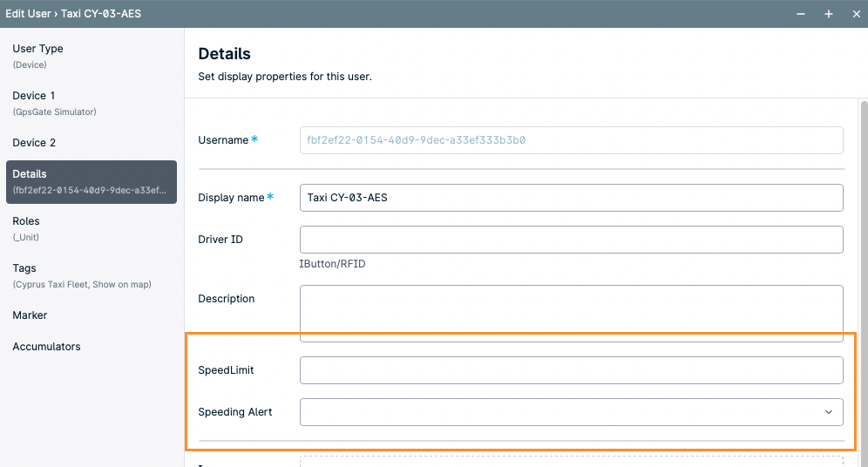Click the Details heading

[224, 54]
